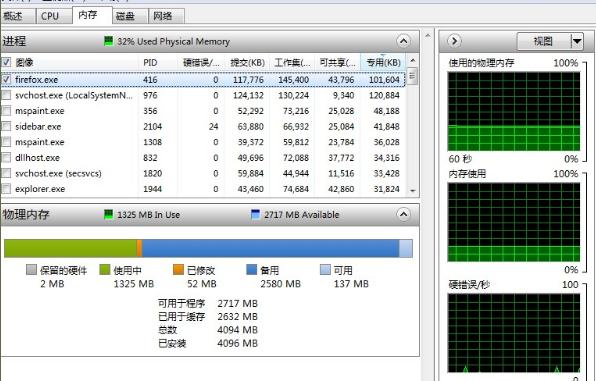Select the svchost.exe (secsvcs) process name
The image size is (596, 381).
click(58, 173)
